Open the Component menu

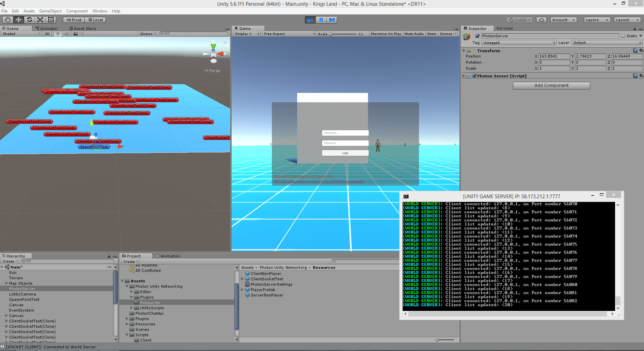pos(77,11)
